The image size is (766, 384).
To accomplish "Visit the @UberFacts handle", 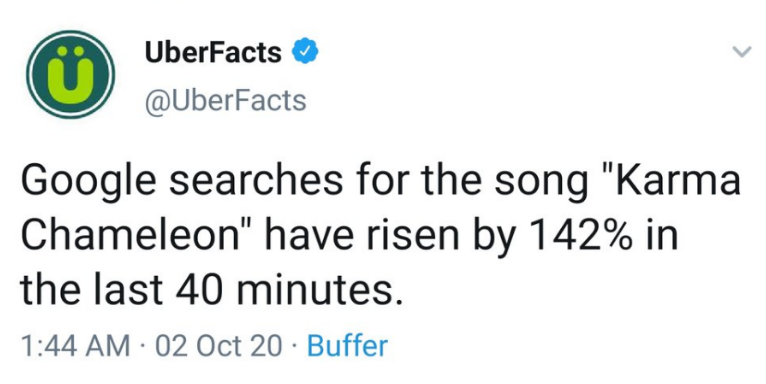I will [x=226, y=100].
